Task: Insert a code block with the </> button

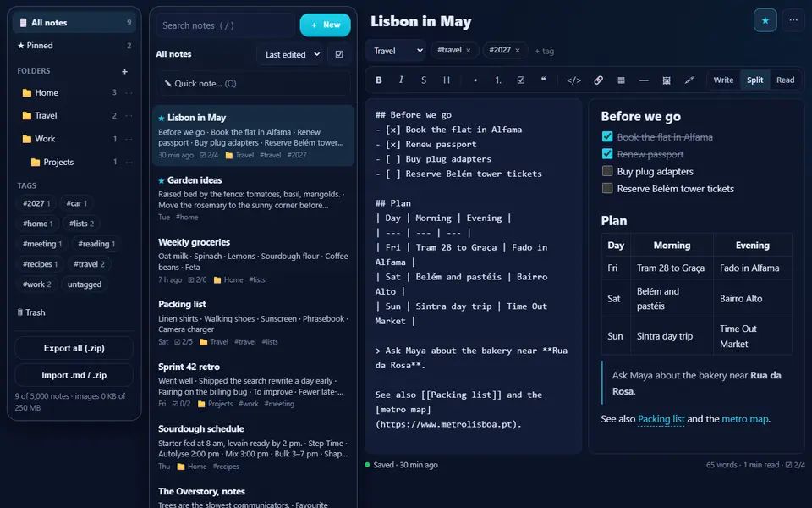Action: pos(573,80)
